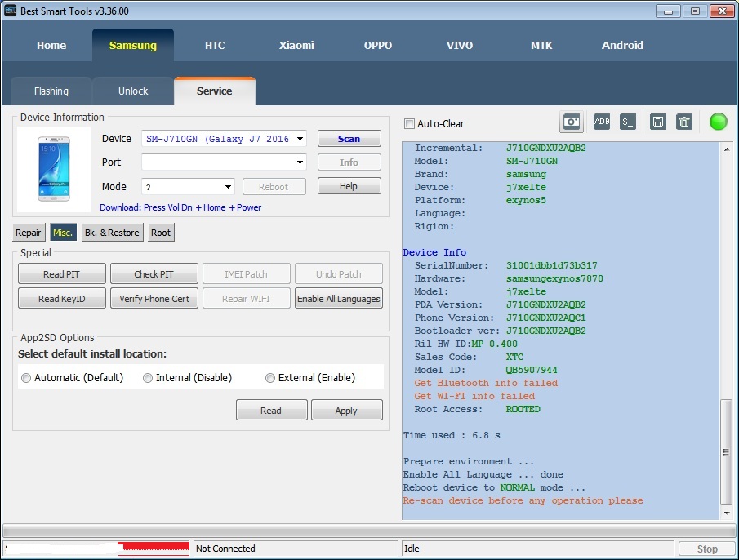Select the Misc. section
Image resolution: width=739 pixels, height=560 pixels.
point(63,233)
